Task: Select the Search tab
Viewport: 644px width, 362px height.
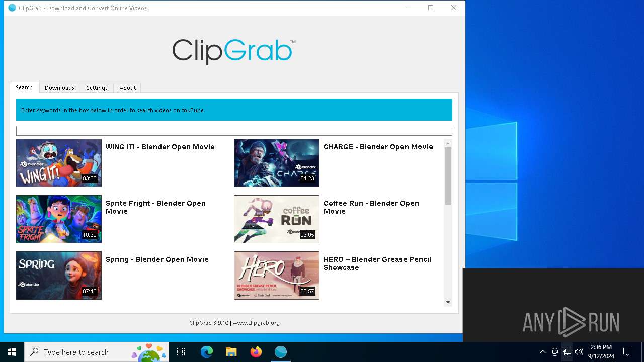Action: click(24, 87)
